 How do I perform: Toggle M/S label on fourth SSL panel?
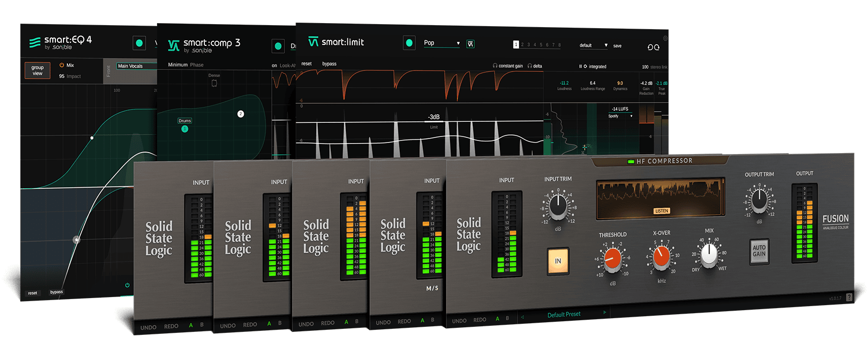click(x=432, y=289)
